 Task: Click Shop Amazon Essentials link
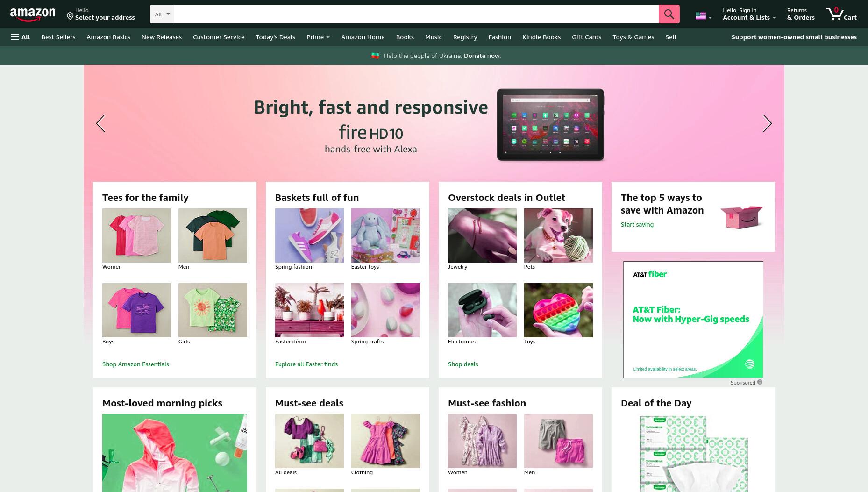tap(135, 364)
